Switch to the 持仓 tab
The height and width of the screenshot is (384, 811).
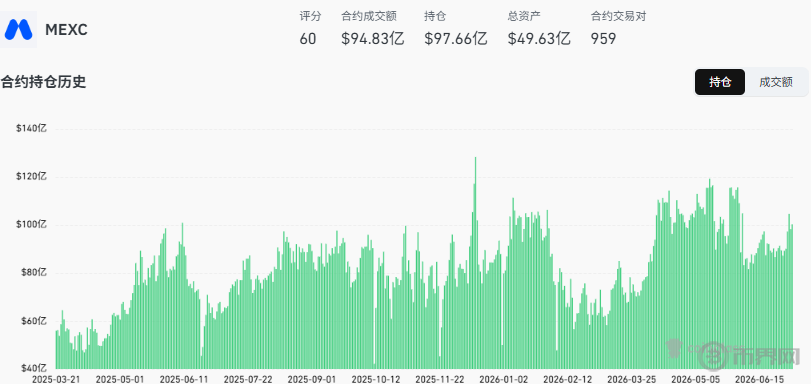pyautogui.click(x=719, y=82)
